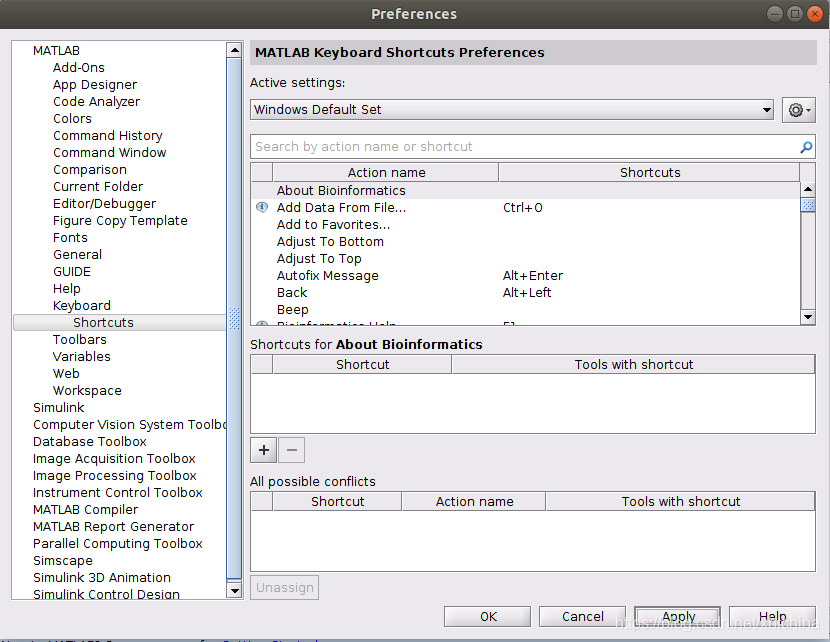Screen dimensions: 830x642
Task: Apply the shortcut changes
Action: point(677,616)
